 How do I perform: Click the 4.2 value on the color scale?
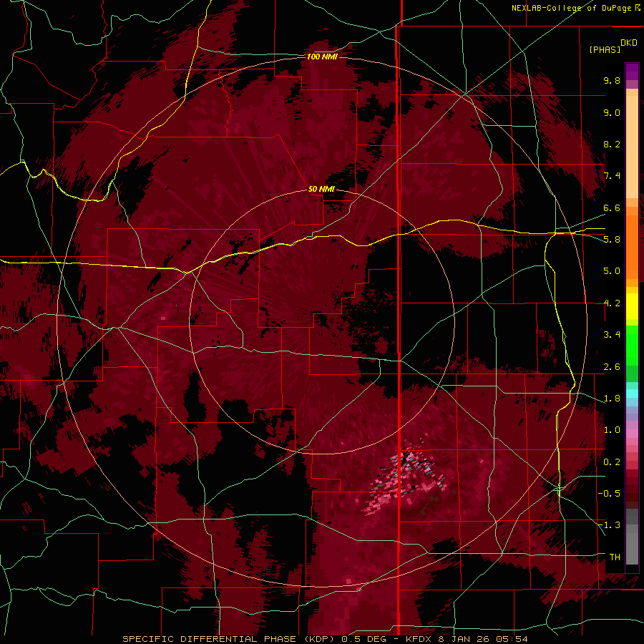click(612, 303)
